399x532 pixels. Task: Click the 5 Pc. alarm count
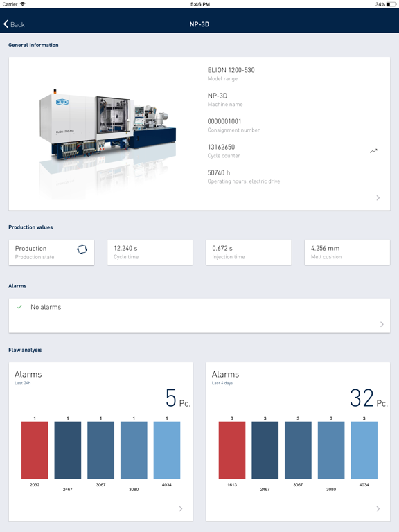coord(178,398)
